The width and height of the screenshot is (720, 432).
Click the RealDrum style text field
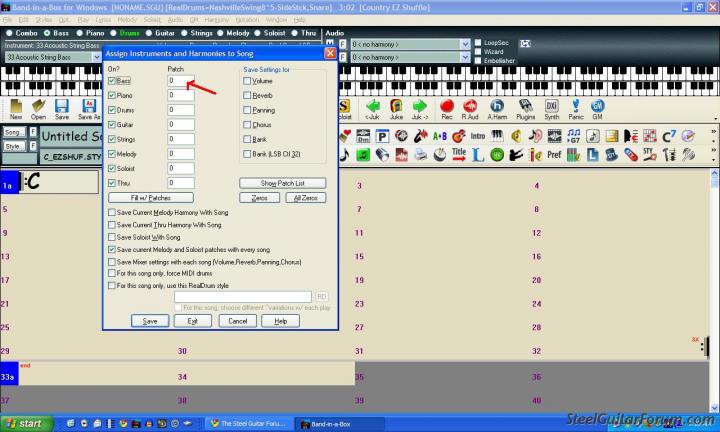click(243, 297)
